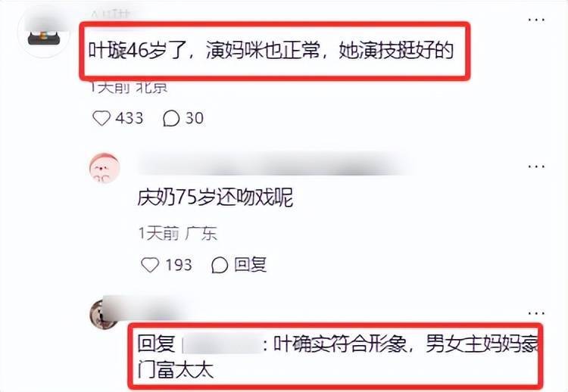Open the blurred username of second comment
Image resolution: width=568 pixels, height=392 pixels.
click(x=276, y=165)
